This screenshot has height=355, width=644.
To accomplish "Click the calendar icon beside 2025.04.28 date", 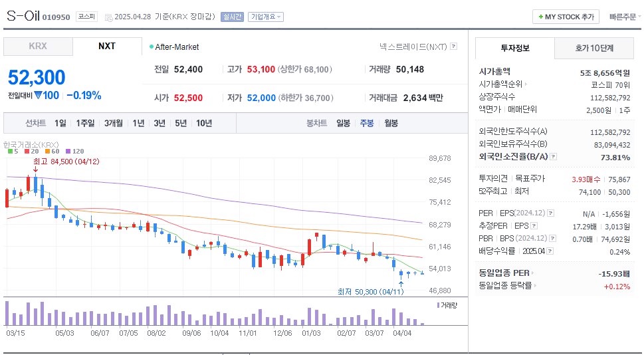I will click(108, 17).
